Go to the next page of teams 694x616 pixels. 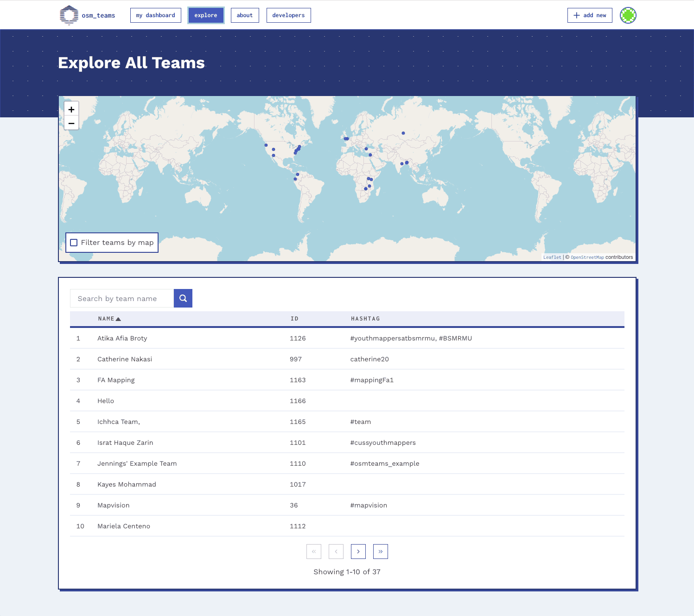358,552
